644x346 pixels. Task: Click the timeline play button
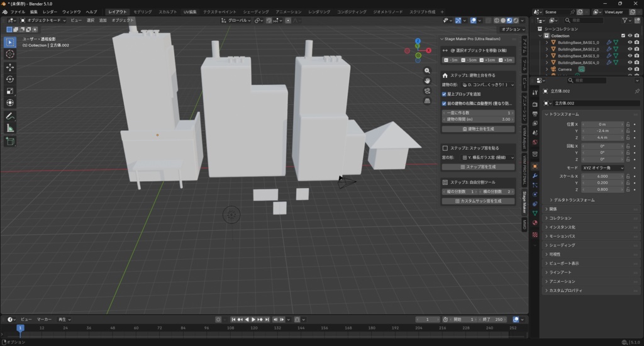[x=253, y=320]
